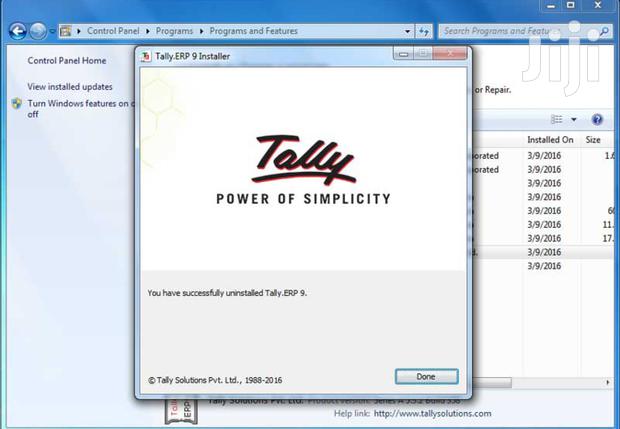
Task: Sort by the Installed On column
Action: coord(550,140)
